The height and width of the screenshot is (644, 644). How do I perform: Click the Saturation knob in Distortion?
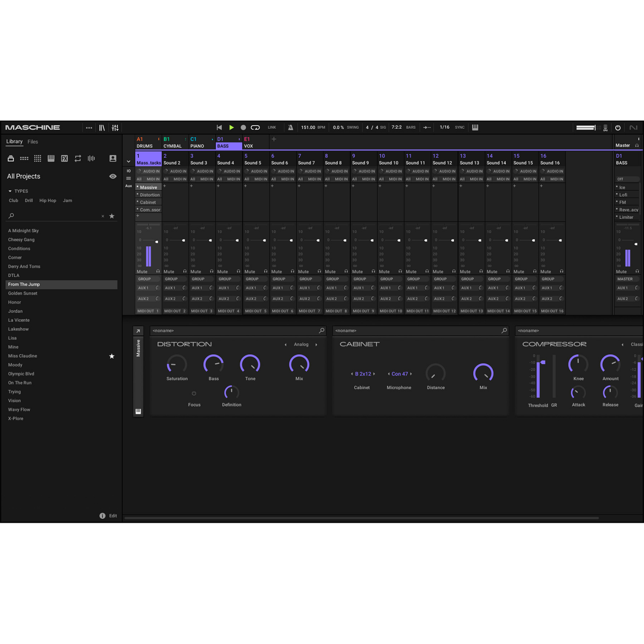177,364
